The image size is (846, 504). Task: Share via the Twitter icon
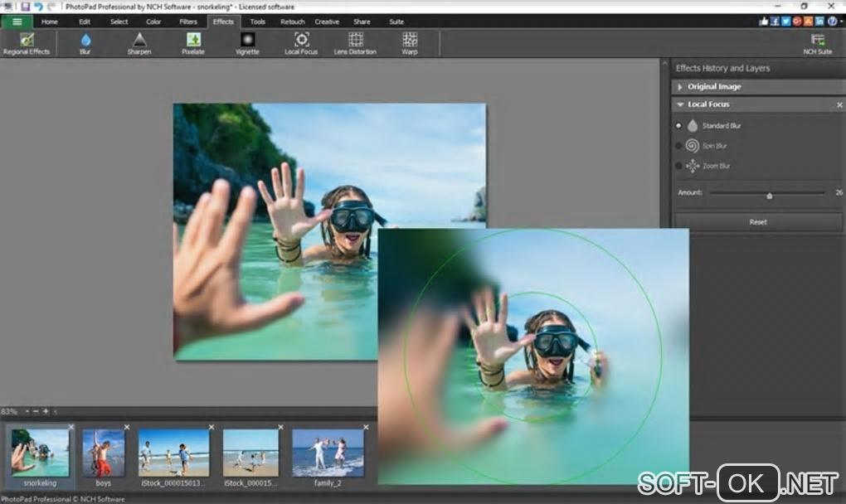click(x=785, y=22)
